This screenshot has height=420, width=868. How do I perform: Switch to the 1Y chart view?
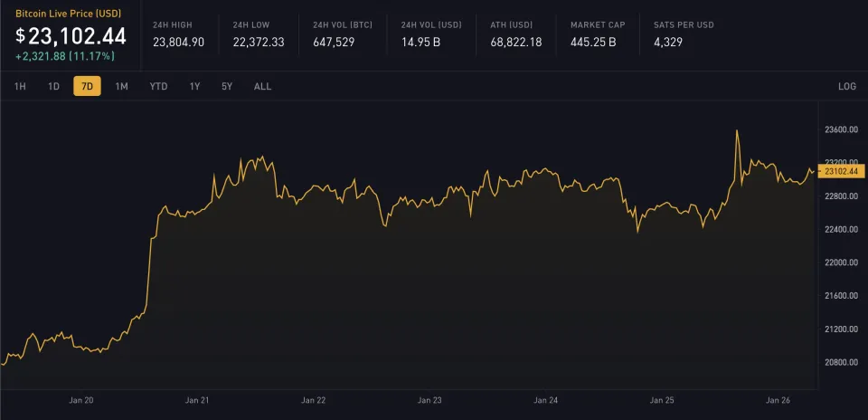[194, 86]
